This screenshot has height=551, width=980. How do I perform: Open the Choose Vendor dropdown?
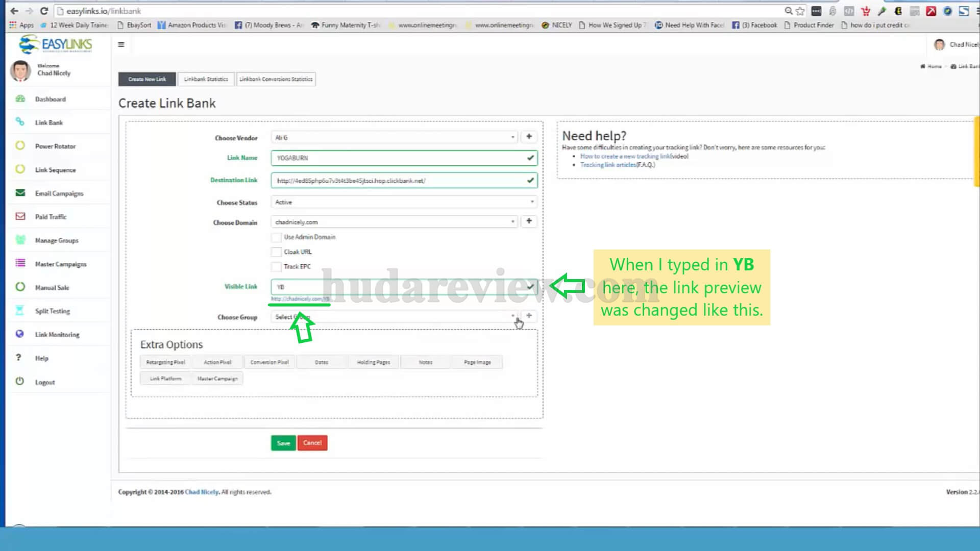(x=395, y=137)
